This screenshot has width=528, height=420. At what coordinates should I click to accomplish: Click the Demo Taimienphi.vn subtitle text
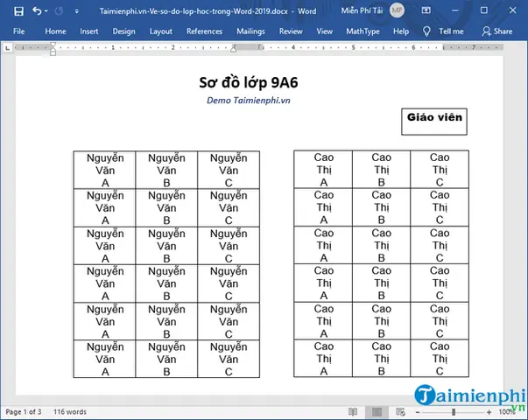click(249, 101)
